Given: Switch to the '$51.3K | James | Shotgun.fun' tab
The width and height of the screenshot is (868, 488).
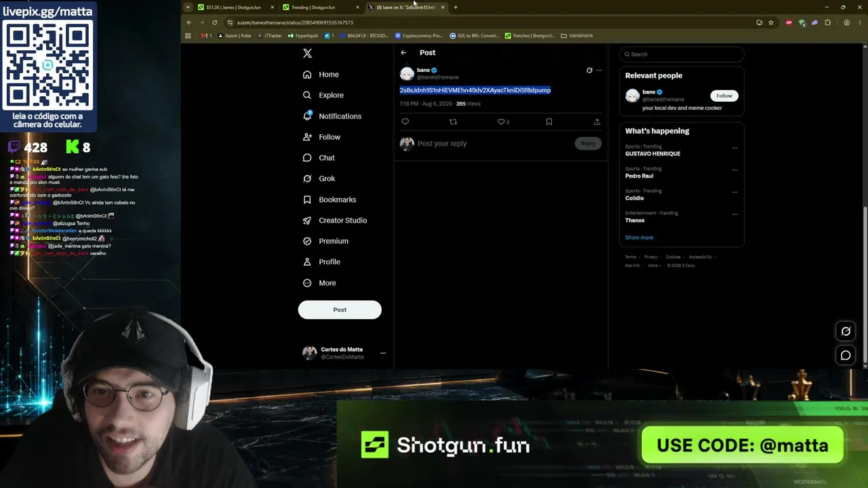Looking at the screenshot, I should pos(235,7).
